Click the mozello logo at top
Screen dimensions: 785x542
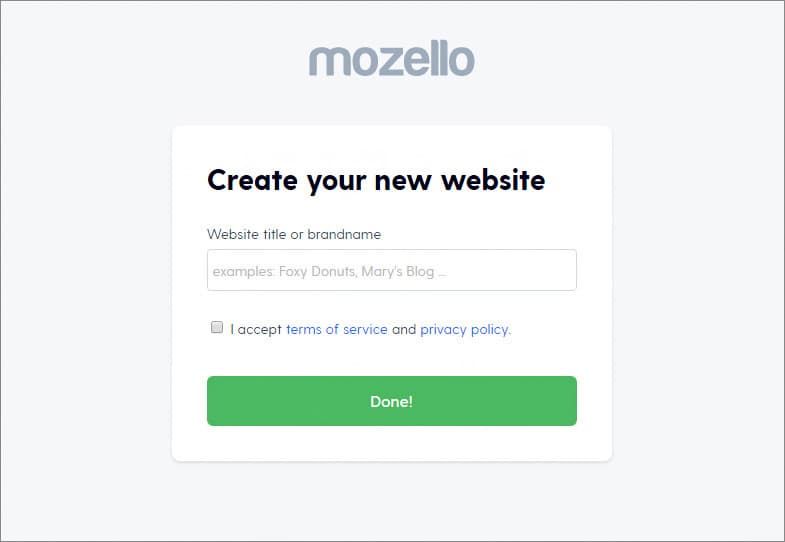click(391, 61)
